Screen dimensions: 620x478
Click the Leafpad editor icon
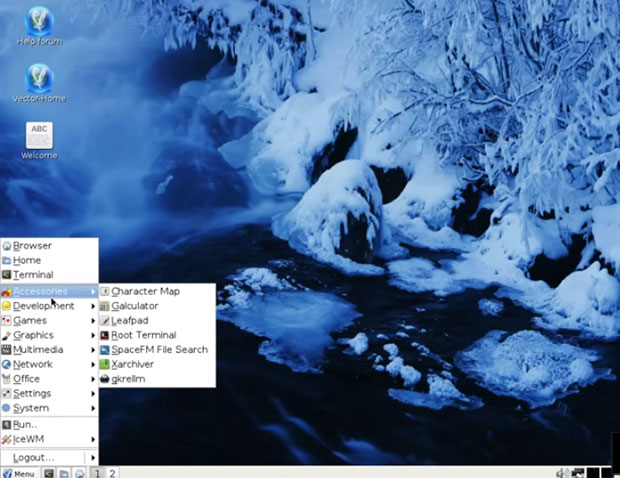pyautogui.click(x=104, y=321)
